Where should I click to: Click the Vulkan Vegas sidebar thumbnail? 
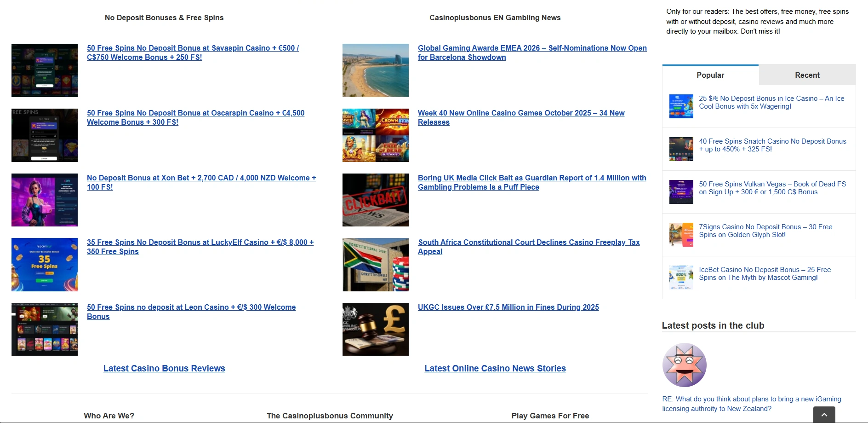[x=681, y=192]
